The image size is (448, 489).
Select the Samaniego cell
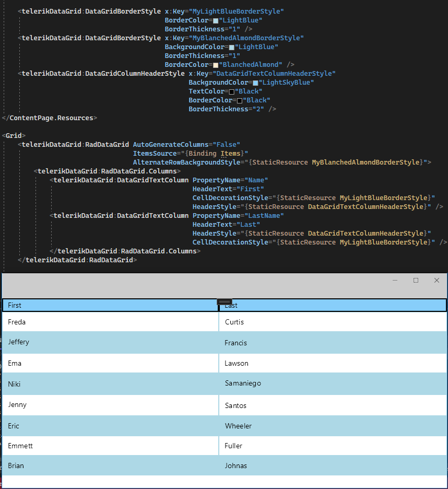[x=333, y=384]
